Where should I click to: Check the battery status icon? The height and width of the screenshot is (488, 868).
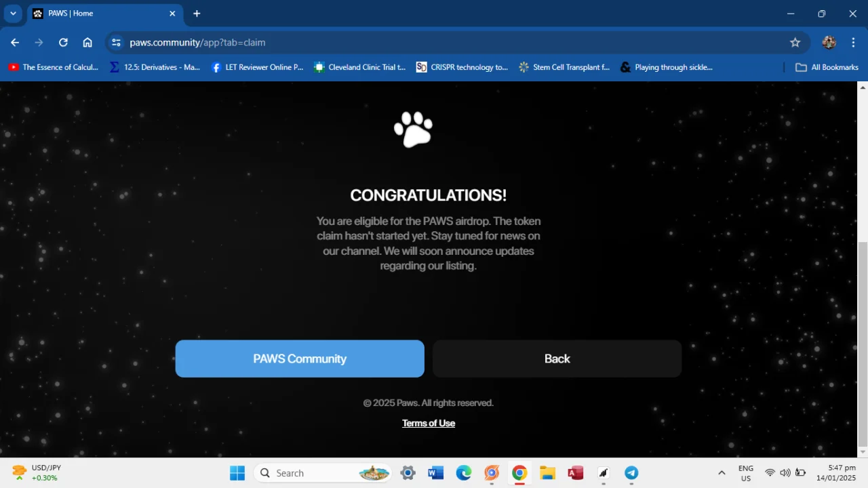pyautogui.click(x=801, y=473)
